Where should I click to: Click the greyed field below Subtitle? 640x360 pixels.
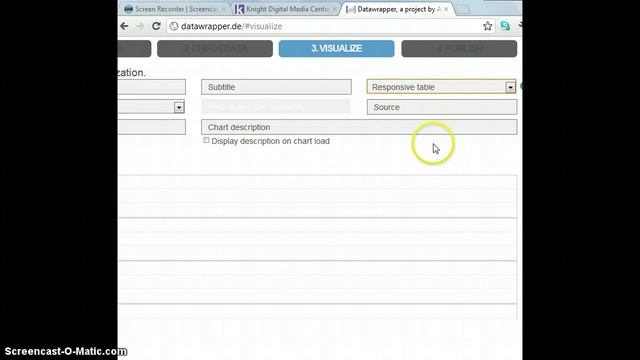pyautogui.click(x=276, y=107)
